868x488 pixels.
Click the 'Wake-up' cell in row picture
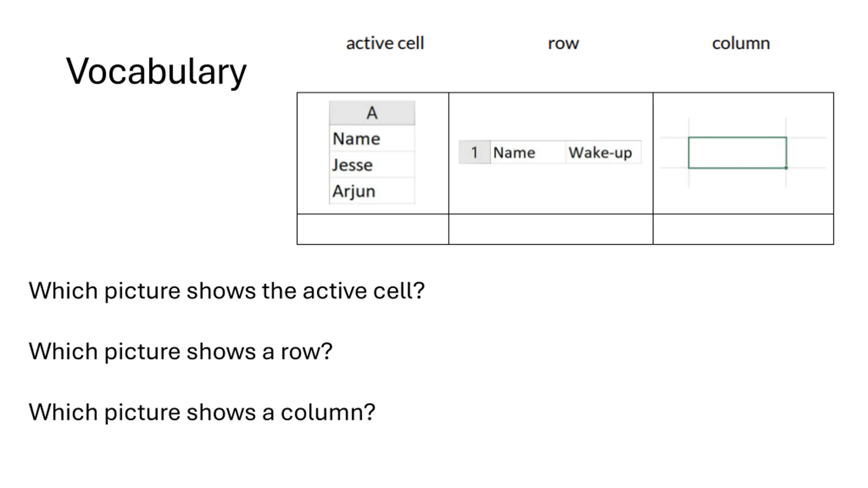click(603, 152)
